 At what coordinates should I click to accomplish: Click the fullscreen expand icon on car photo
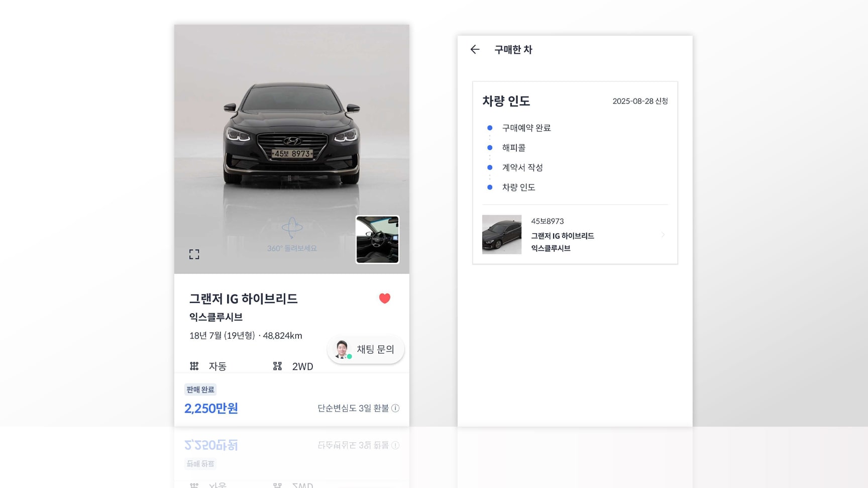(x=194, y=254)
